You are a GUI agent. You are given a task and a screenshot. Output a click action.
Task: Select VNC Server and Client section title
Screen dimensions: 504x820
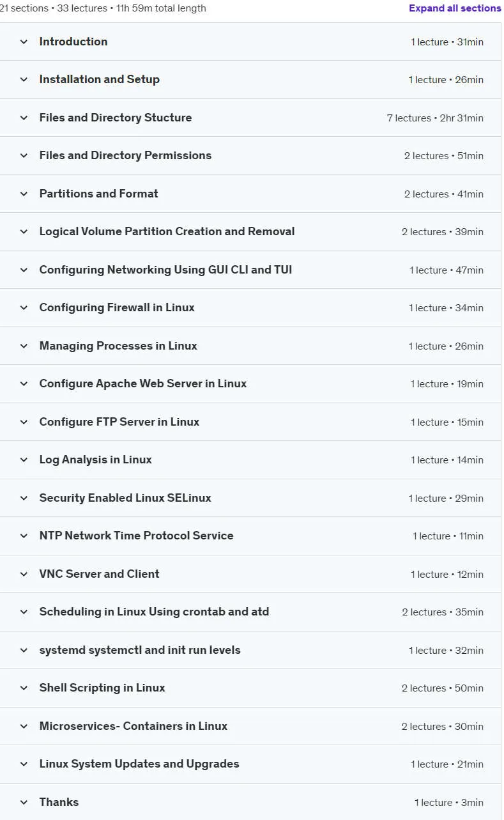click(99, 574)
